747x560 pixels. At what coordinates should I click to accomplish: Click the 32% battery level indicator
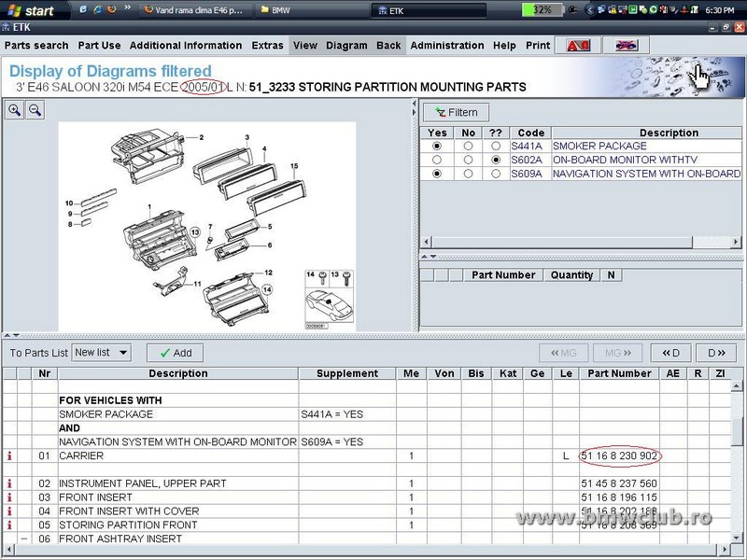543,9
